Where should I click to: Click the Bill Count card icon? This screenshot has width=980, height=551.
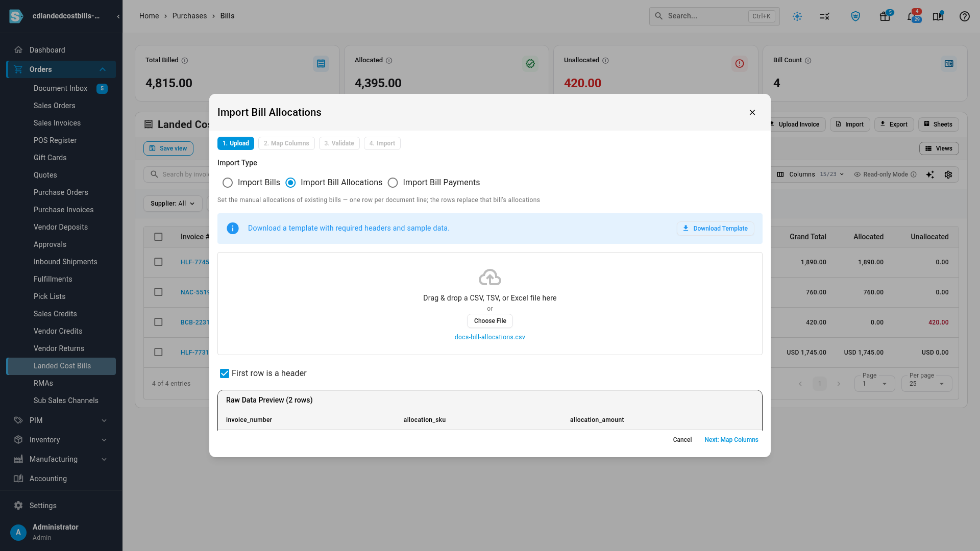(x=949, y=64)
